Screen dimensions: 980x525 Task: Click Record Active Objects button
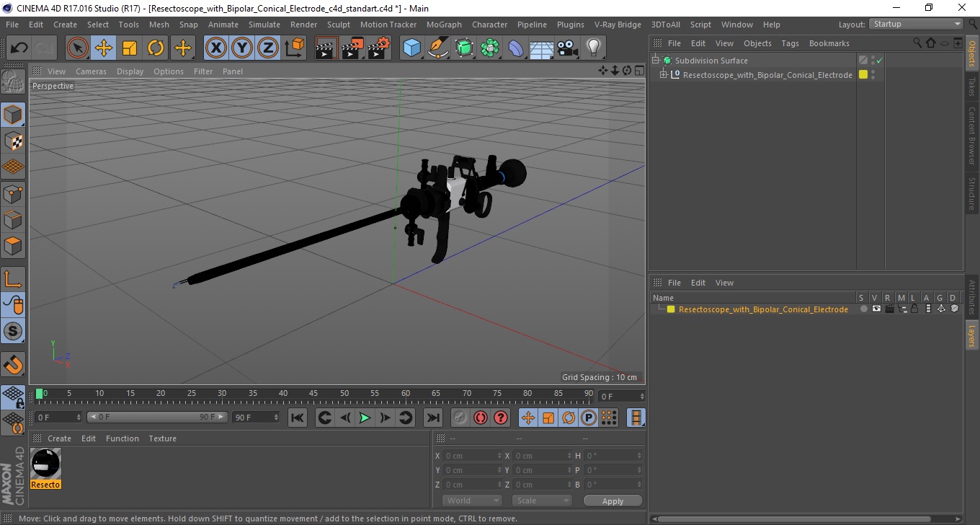tap(460, 418)
